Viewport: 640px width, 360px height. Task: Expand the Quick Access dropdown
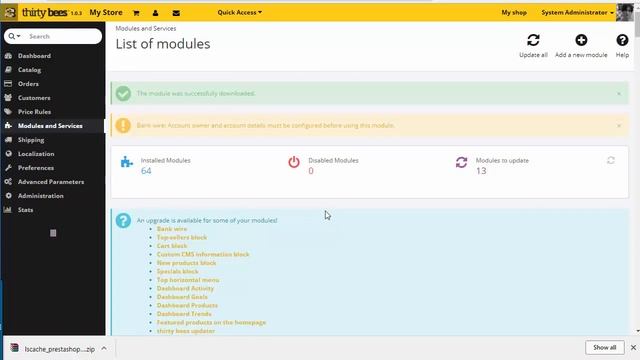(240, 12)
